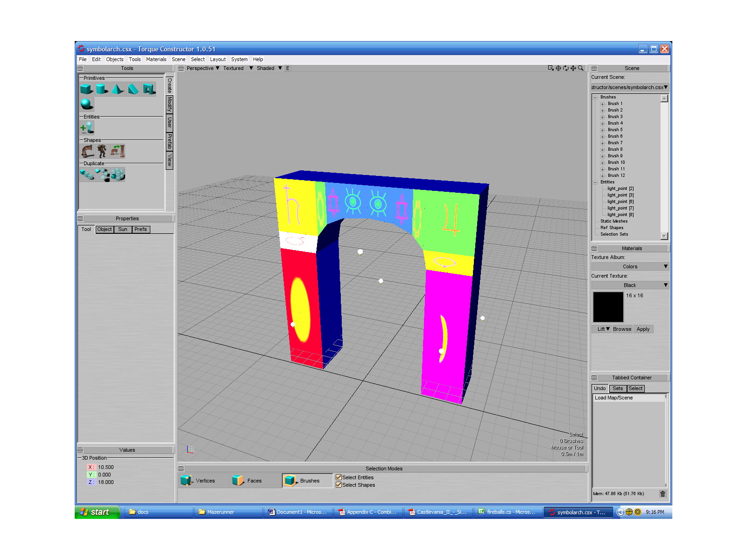The image size is (747, 560).
Task: Choose the linear duplicate tool
Action: [87, 175]
